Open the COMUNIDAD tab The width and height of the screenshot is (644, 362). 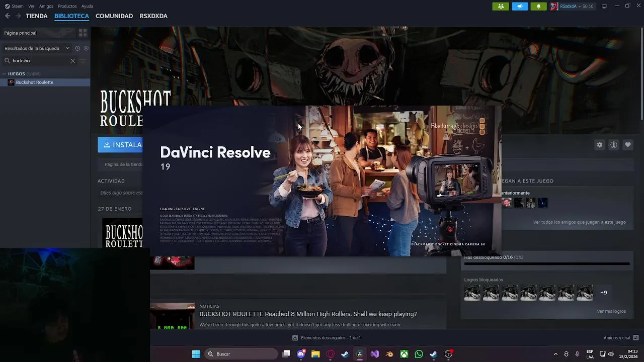pyautogui.click(x=114, y=16)
